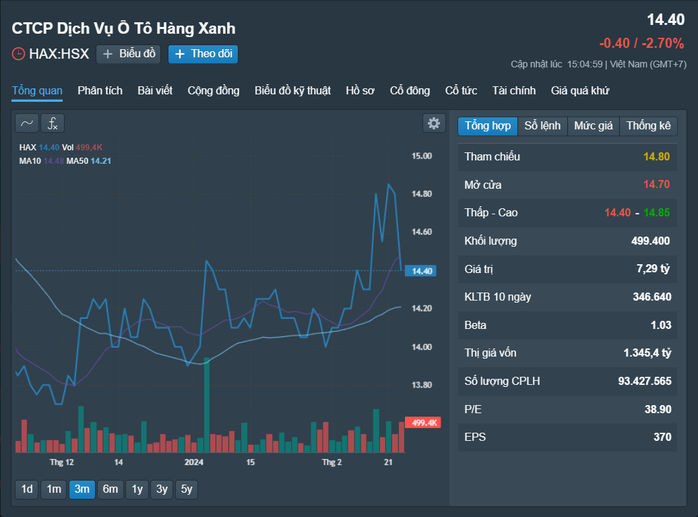Screen dimensions: 698x517
Task: Click the tall green volume bar at 2024
Action: click(207, 405)
